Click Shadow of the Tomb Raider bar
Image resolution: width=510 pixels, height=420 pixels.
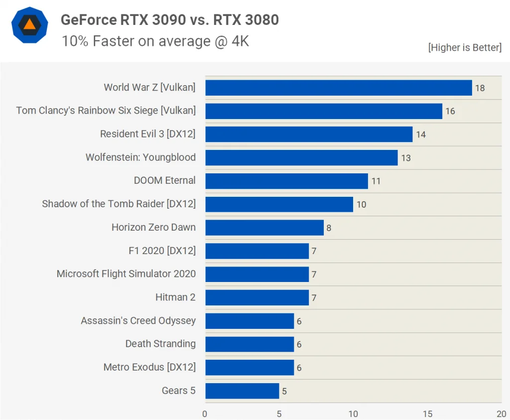[x=279, y=204]
